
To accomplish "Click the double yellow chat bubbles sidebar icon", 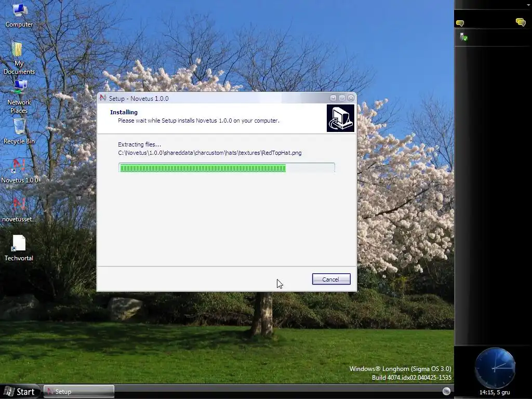I will [521, 22].
